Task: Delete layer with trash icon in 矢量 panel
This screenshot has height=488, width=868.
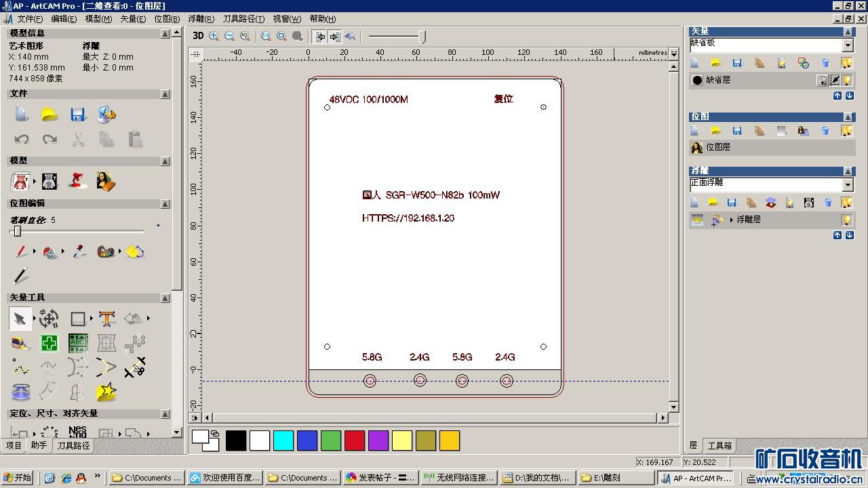Action: click(825, 63)
